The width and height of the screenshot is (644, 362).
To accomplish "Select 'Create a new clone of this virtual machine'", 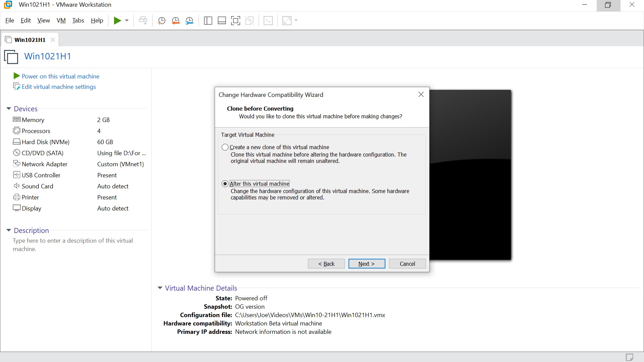I will click(x=225, y=147).
